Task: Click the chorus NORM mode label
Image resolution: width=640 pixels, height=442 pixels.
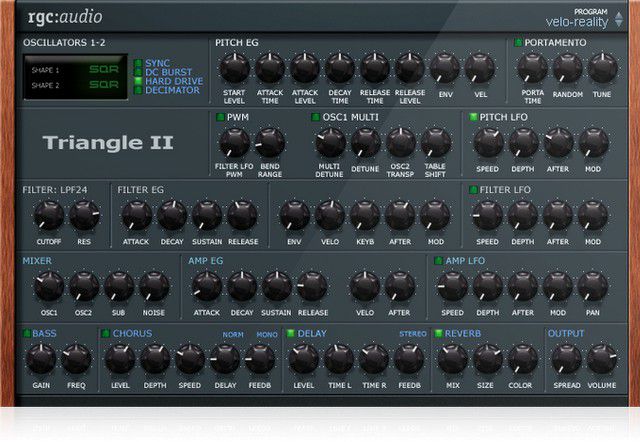Action: click(x=233, y=334)
